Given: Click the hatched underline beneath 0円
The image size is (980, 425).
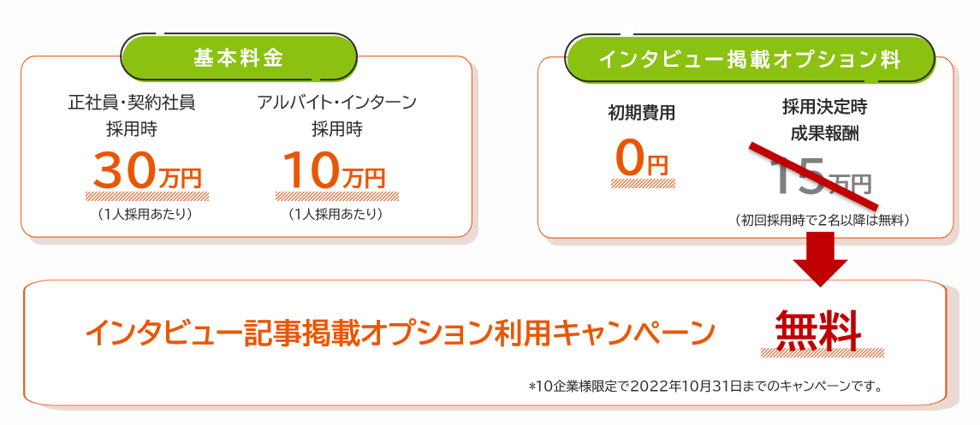Looking at the screenshot, I should (644, 182).
